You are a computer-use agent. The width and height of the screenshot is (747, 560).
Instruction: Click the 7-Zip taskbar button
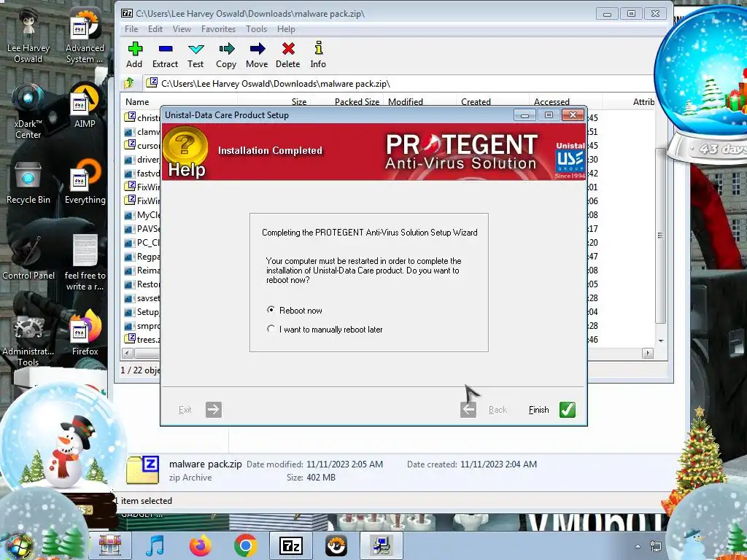point(290,545)
